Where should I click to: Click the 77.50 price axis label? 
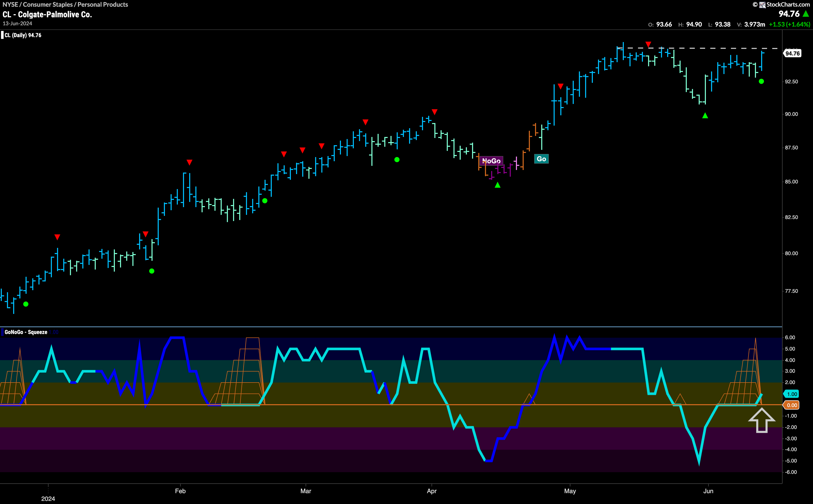(x=791, y=291)
